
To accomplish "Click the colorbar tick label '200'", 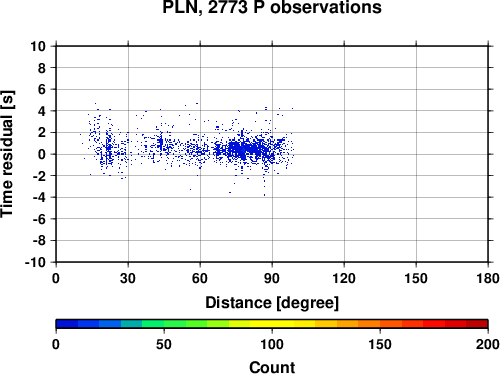I will tap(488, 344).
